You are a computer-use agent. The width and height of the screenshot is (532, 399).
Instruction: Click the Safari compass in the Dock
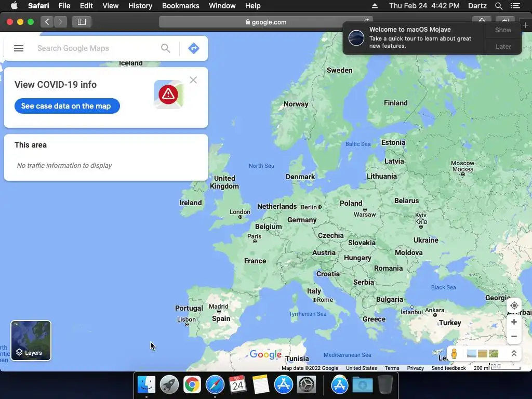click(215, 385)
